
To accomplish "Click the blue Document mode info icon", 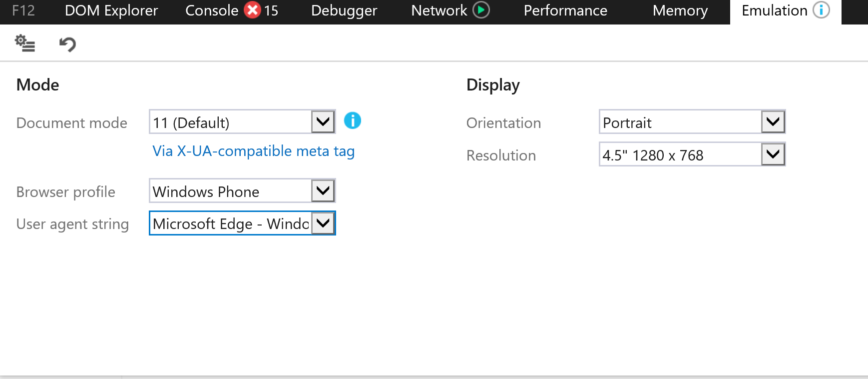I will point(353,120).
